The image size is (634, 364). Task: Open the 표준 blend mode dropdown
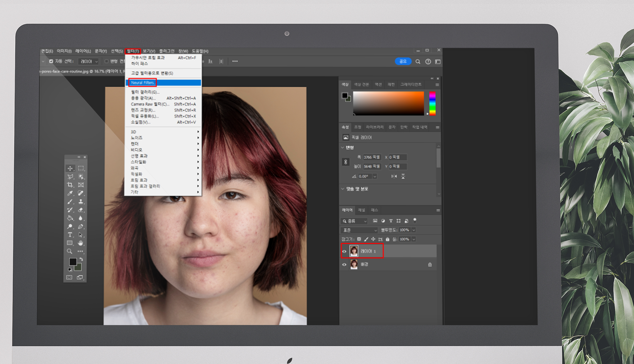[359, 230]
